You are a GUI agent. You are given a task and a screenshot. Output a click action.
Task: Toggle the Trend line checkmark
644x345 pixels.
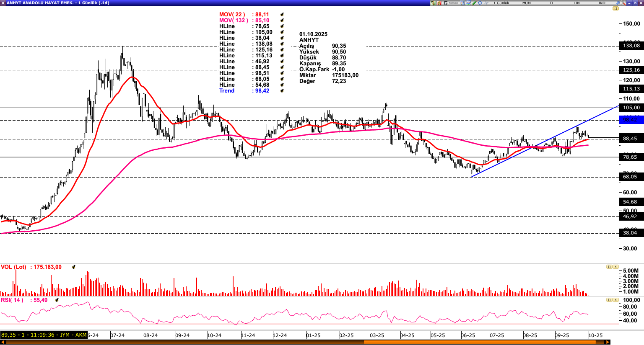[x=282, y=91]
